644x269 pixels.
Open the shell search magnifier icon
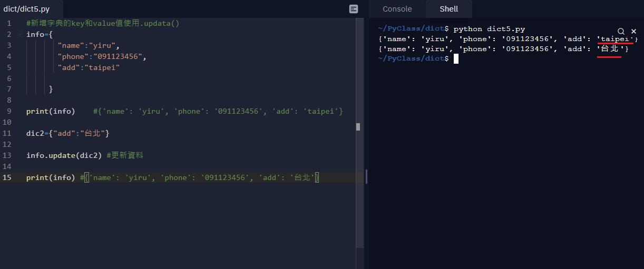tap(621, 32)
